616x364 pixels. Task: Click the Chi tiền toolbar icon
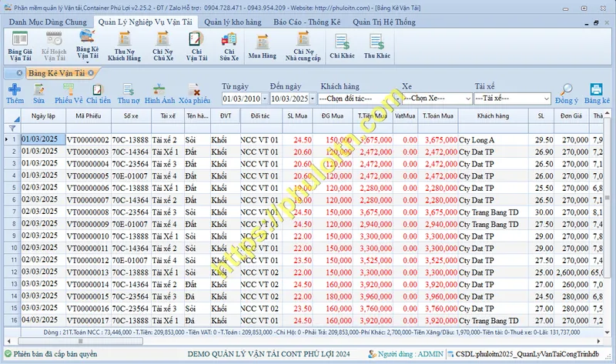click(99, 93)
